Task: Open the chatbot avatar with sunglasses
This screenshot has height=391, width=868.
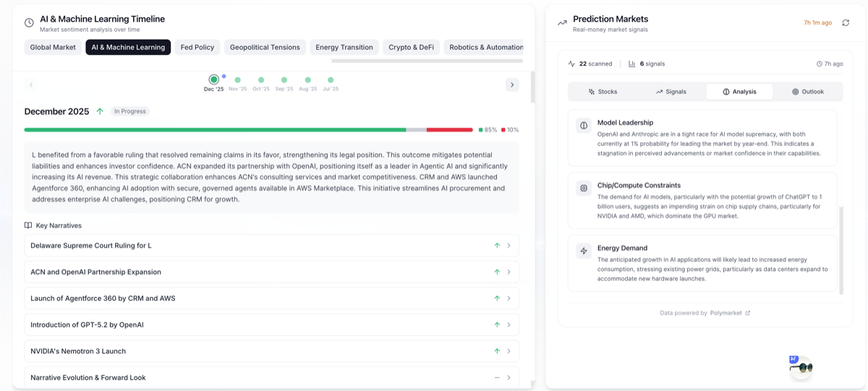Action: click(x=801, y=366)
